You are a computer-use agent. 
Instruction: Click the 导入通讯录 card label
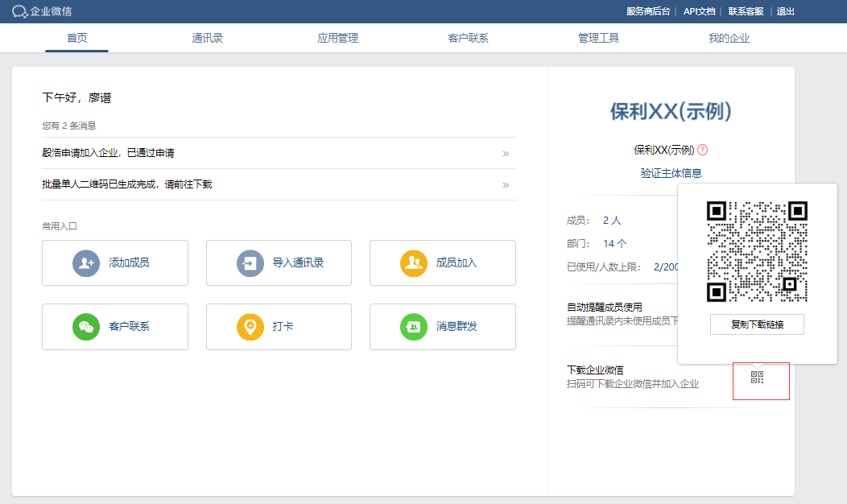298,262
